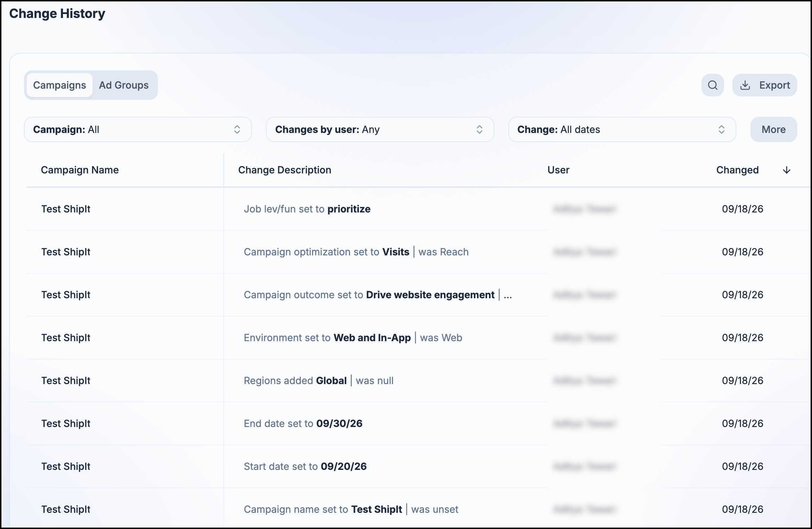This screenshot has height=529, width=812.
Task: Click the Export download button
Action: click(765, 85)
